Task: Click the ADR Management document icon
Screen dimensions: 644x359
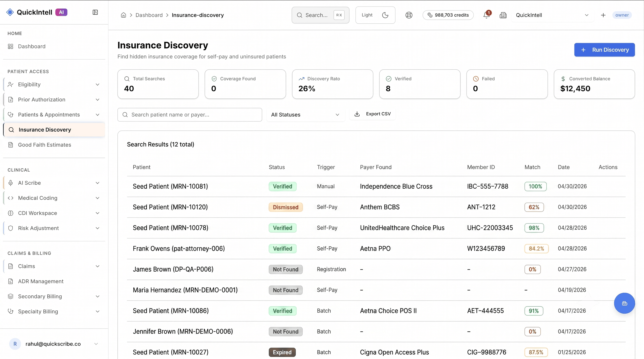Action: click(x=11, y=281)
